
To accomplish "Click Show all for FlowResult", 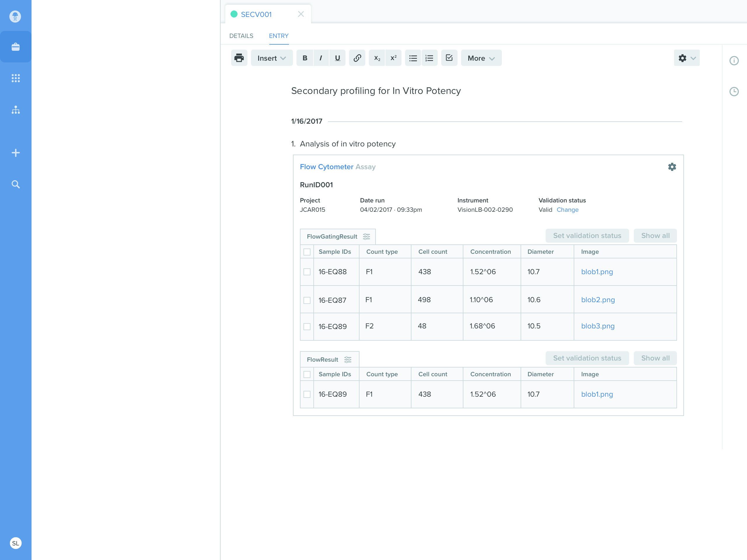I will (655, 358).
